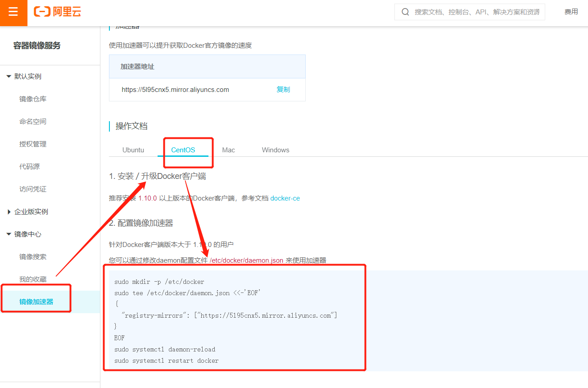Click the 安装 / 升级Docker客户端 heading
Viewport: 588px width, 388px height.
click(x=158, y=176)
